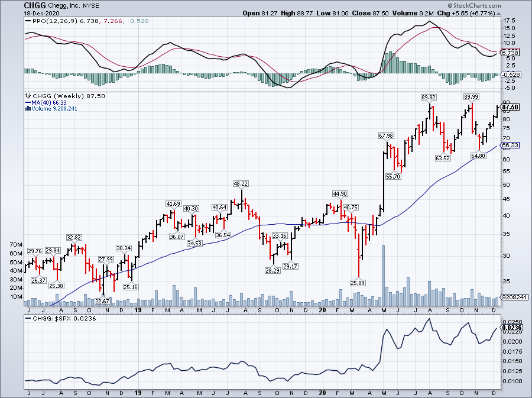Select the CHGG ticker symbol in the title
Image resolution: width=532 pixels, height=398 pixels.
[35, 5]
